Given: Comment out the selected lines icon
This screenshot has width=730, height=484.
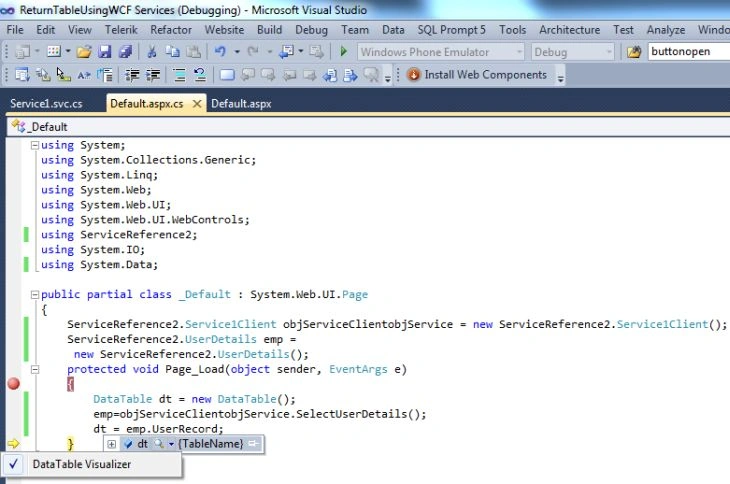Looking at the screenshot, I should pyautogui.click(x=179, y=74).
